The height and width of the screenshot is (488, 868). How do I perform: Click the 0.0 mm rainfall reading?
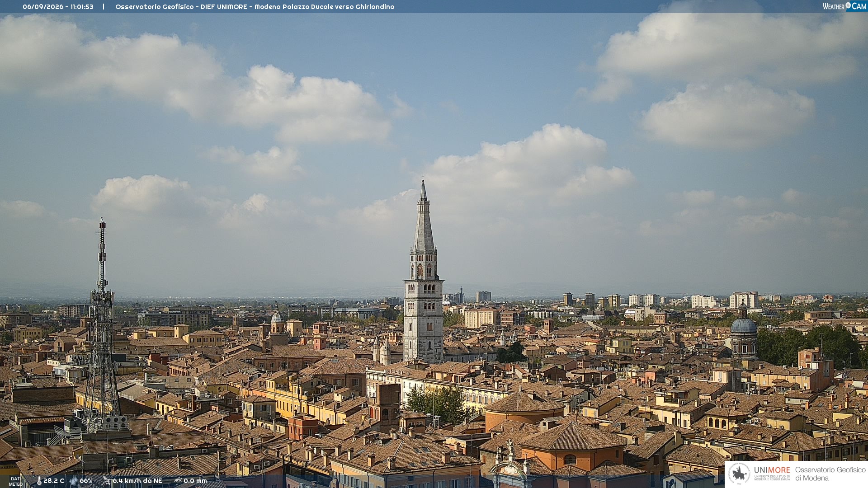(x=195, y=481)
